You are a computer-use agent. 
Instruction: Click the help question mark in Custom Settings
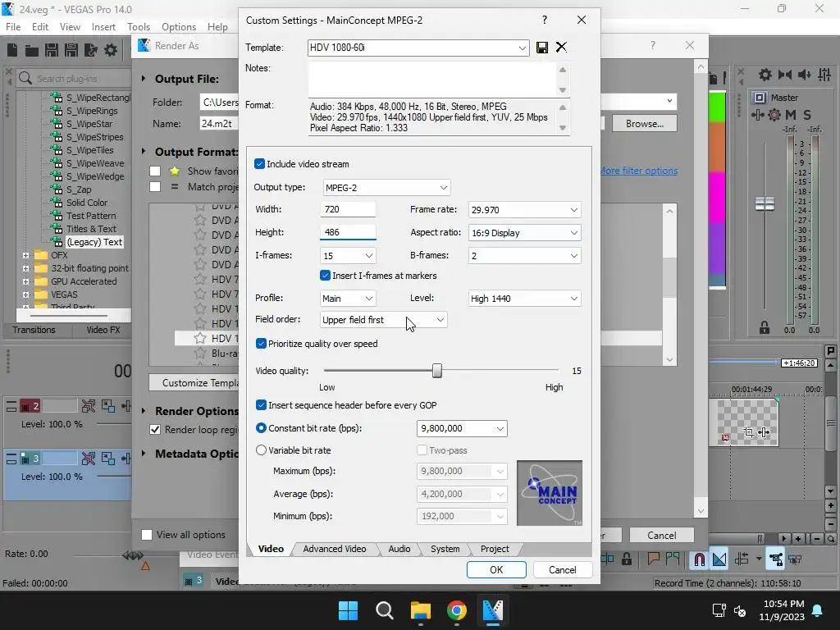(x=545, y=20)
